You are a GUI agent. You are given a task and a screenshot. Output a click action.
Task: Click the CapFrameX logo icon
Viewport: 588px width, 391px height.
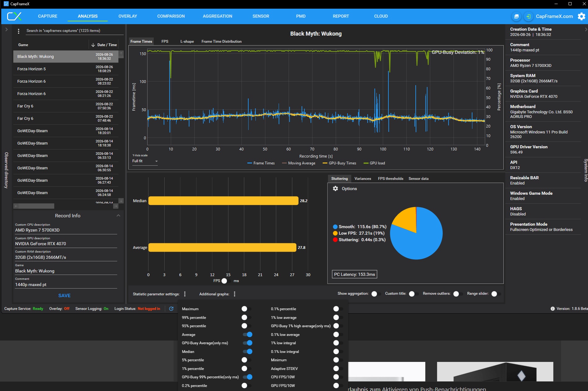(14, 16)
